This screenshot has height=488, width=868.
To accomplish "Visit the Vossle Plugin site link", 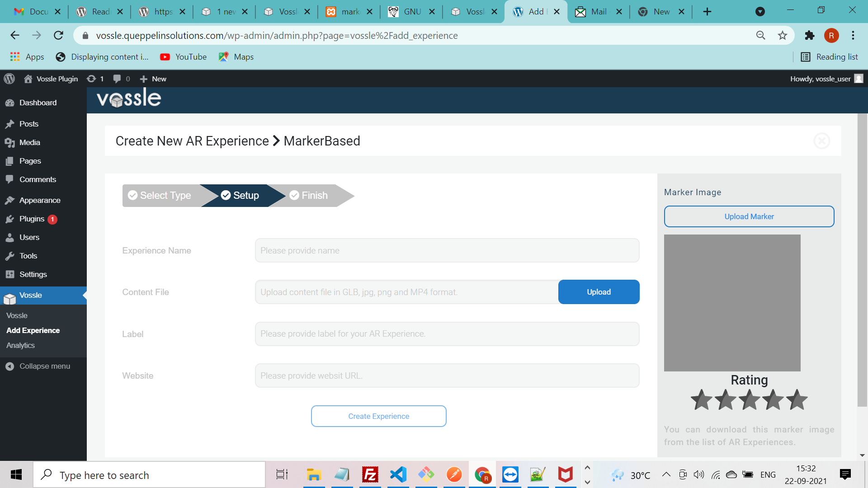I will click(51, 79).
